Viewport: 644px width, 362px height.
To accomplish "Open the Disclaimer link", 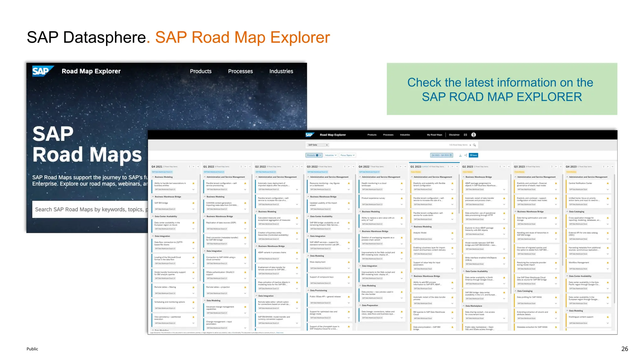I will (x=454, y=135).
